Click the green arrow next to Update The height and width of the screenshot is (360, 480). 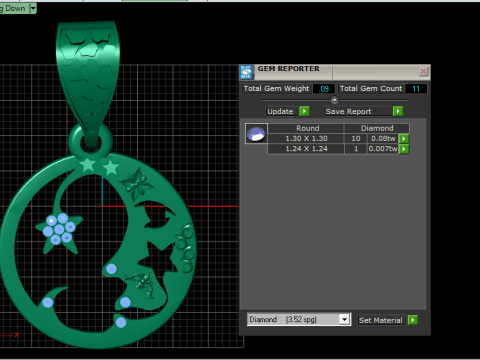pos(304,111)
